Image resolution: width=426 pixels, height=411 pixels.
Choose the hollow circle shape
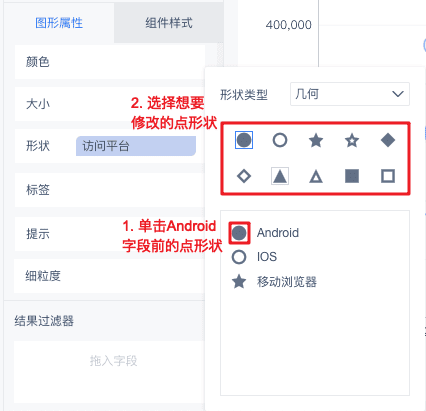tap(280, 140)
